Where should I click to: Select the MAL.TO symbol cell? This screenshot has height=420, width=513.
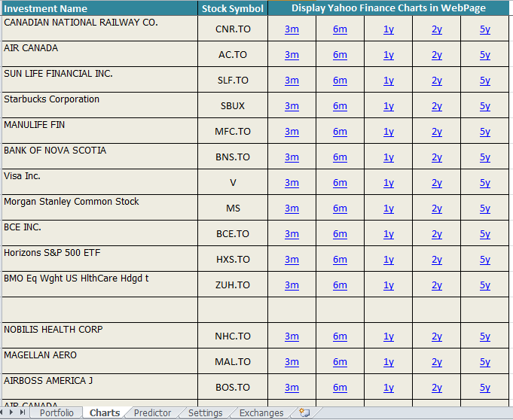[233, 361]
